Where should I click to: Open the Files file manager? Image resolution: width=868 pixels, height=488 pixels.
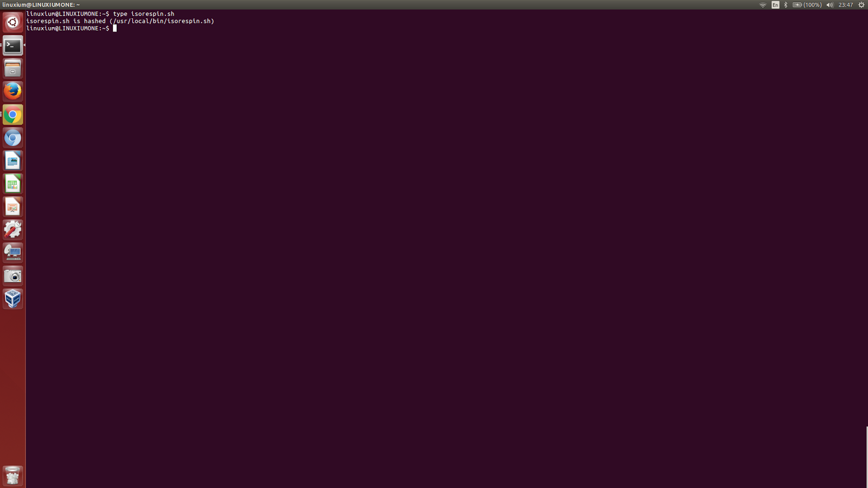[12, 68]
